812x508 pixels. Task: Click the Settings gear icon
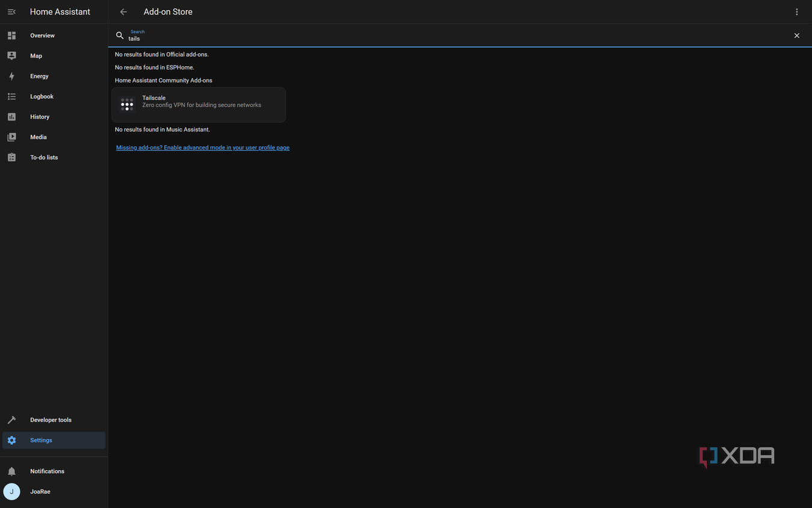click(x=11, y=440)
